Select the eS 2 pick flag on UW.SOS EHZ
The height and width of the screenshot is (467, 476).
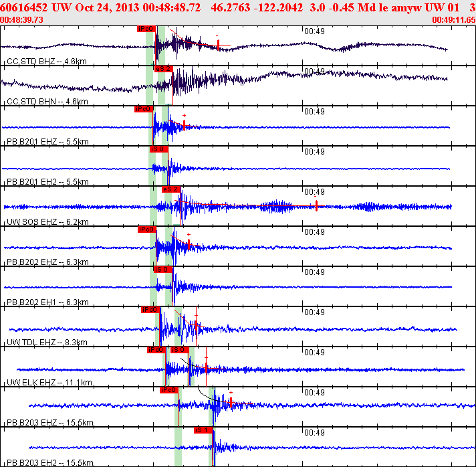[x=171, y=189]
